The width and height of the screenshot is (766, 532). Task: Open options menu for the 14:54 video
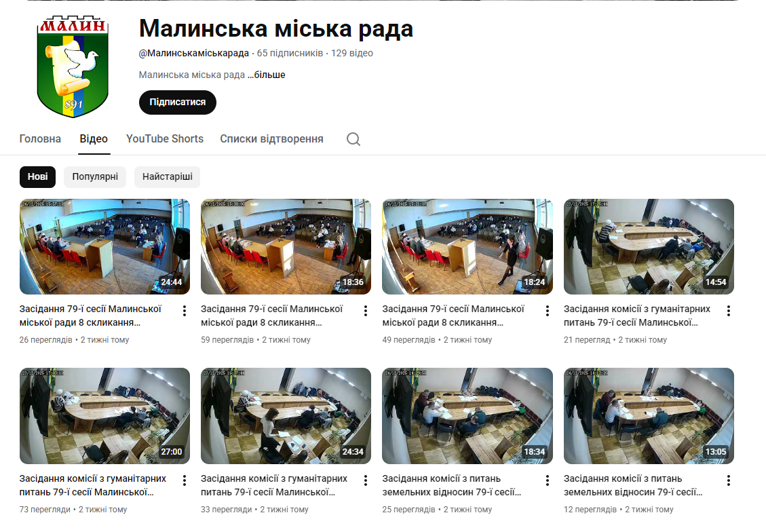click(729, 311)
